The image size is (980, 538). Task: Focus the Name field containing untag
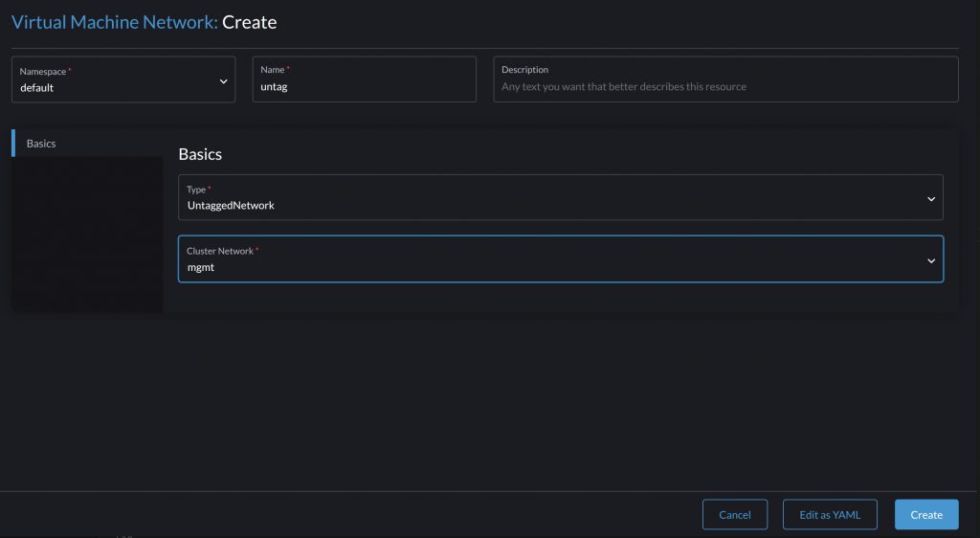364,87
